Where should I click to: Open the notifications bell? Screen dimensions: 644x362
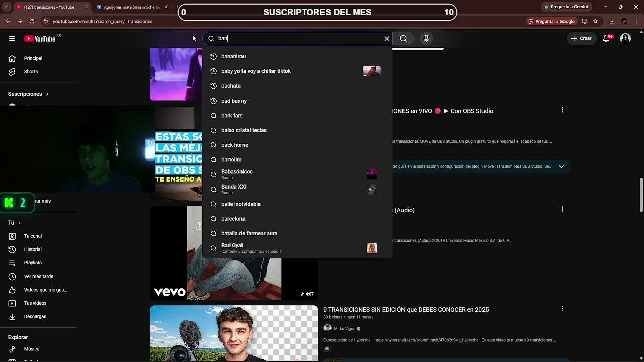[x=607, y=39]
